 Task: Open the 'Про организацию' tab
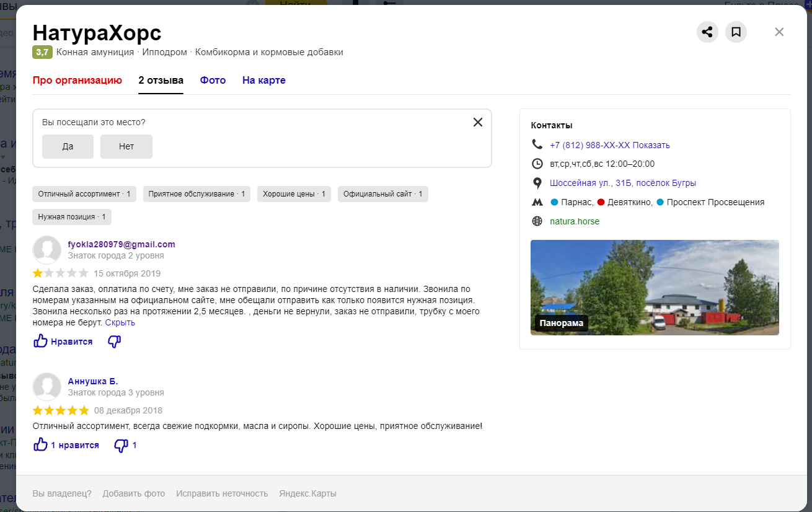77,81
